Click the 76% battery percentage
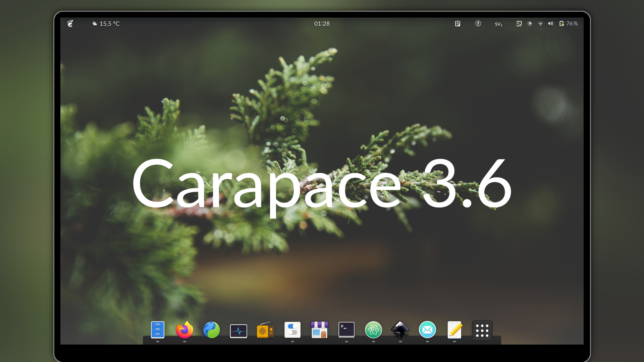This screenshot has height=362, width=644. click(572, 24)
